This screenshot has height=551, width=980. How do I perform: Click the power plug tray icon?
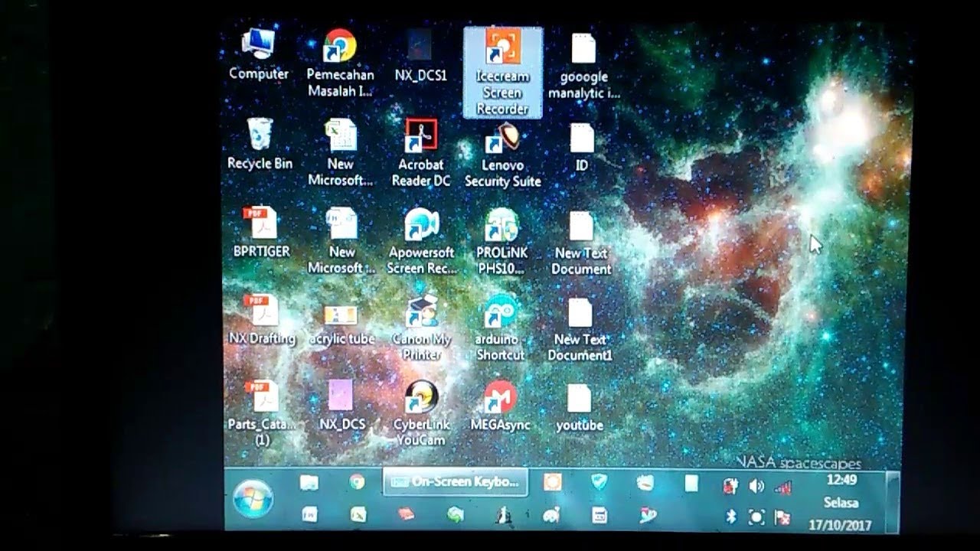[x=730, y=486]
